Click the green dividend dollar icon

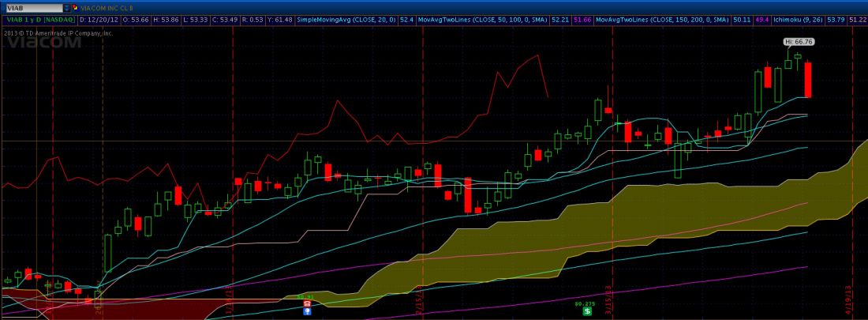click(x=587, y=311)
